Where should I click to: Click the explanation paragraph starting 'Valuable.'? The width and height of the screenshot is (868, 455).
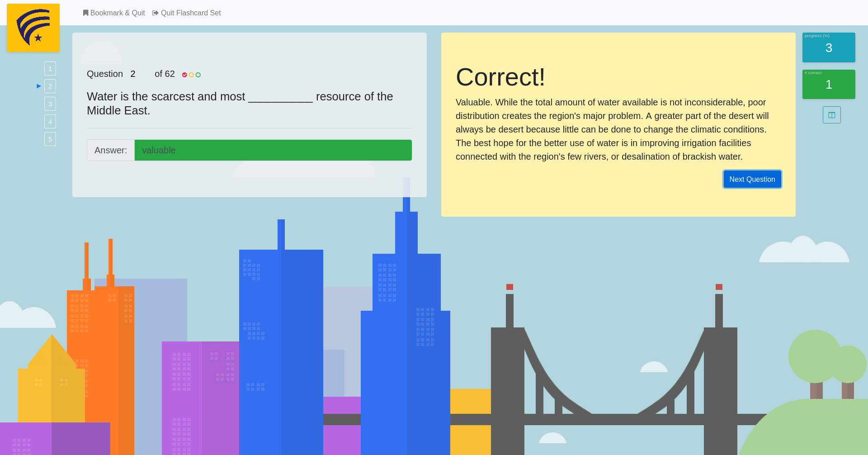(612, 129)
